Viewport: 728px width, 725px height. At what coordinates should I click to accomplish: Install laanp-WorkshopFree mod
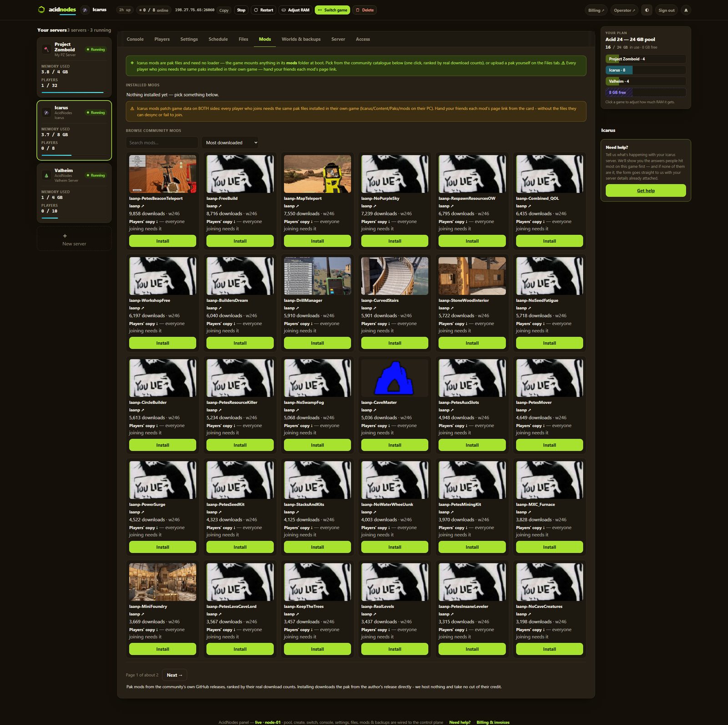point(162,343)
